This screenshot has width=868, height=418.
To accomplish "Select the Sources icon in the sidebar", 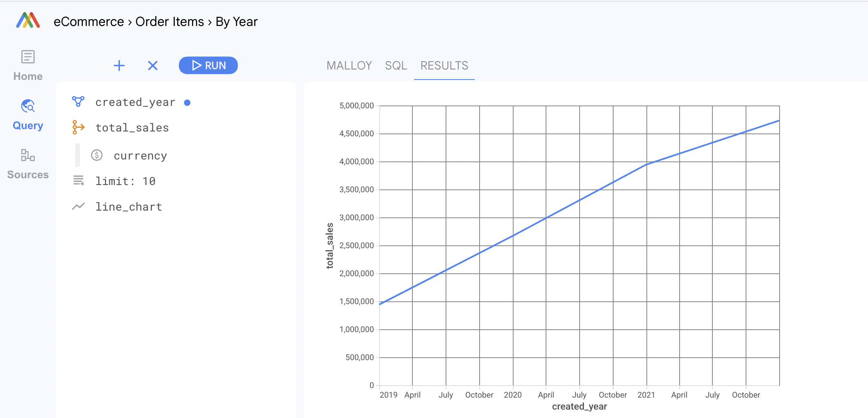I will point(27,155).
